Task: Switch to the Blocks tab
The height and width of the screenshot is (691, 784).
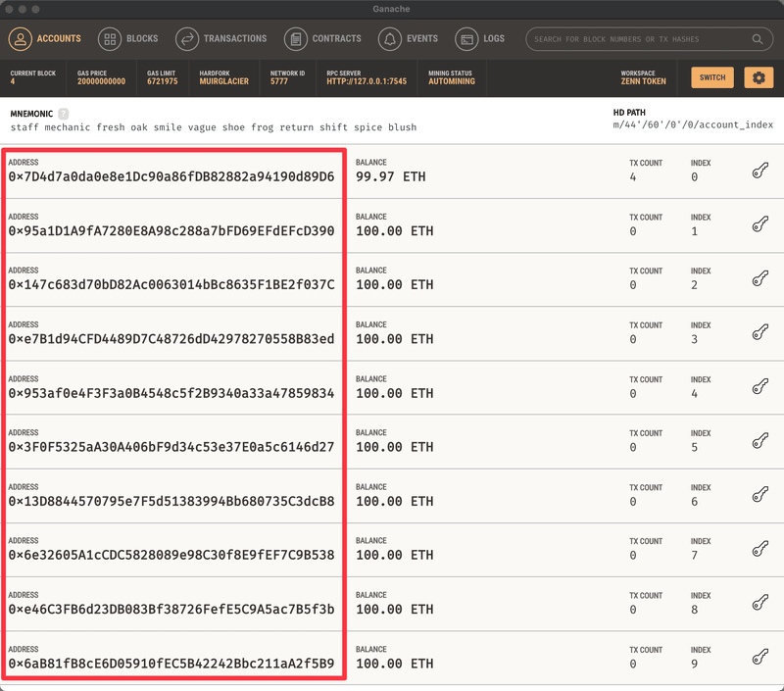Action: tap(128, 39)
